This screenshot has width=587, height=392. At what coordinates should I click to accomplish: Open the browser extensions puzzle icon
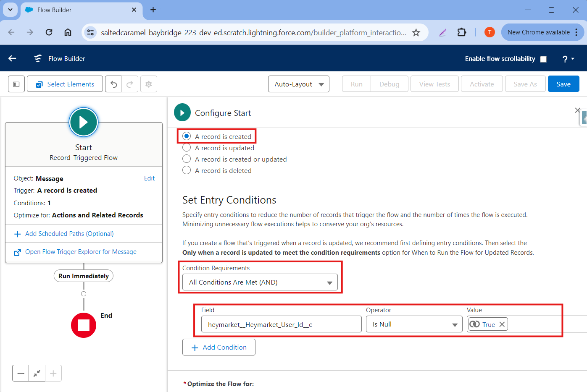(461, 32)
